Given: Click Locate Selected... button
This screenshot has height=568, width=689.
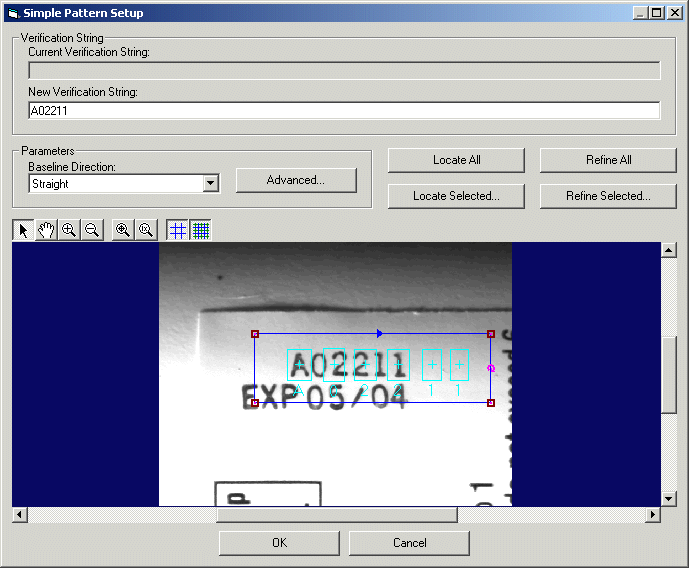Looking at the screenshot, I should tap(456, 196).
